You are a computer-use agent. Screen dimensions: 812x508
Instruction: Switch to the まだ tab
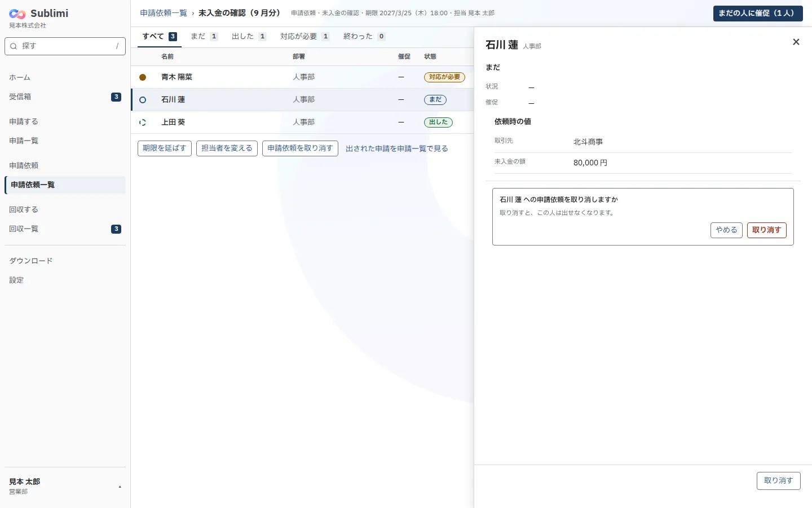(x=204, y=37)
